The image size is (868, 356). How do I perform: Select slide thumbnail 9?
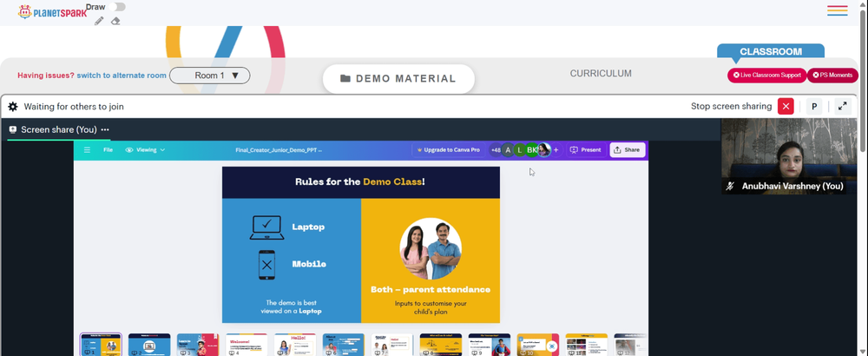point(490,345)
